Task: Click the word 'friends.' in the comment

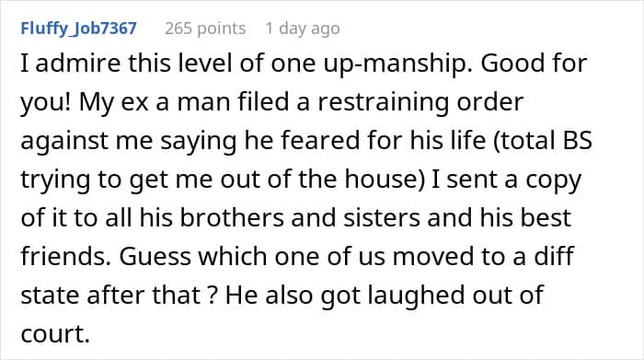Action: point(65,257)
